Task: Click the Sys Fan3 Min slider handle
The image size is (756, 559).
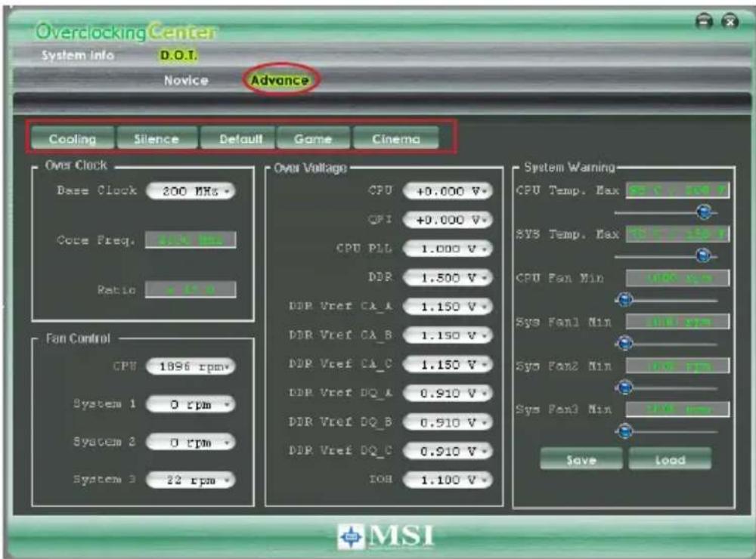Action: 625,431
